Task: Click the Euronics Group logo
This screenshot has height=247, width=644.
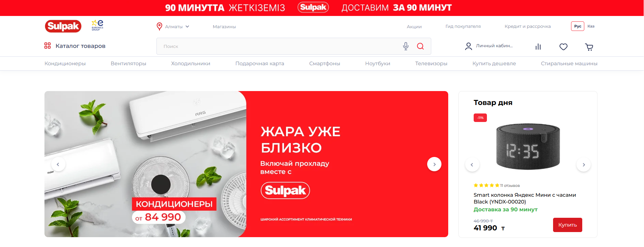Action: 97,25
